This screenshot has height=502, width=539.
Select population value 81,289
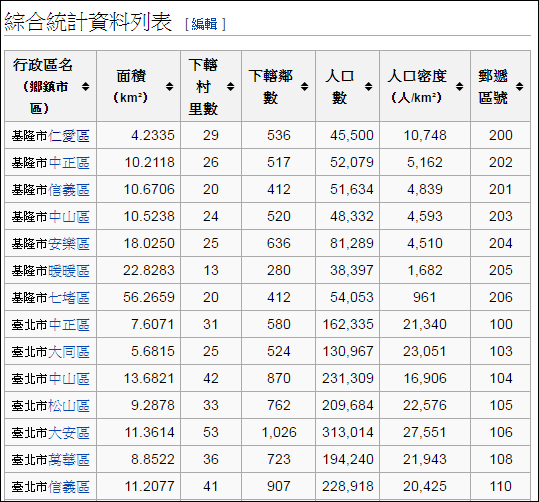coord(352,243)
